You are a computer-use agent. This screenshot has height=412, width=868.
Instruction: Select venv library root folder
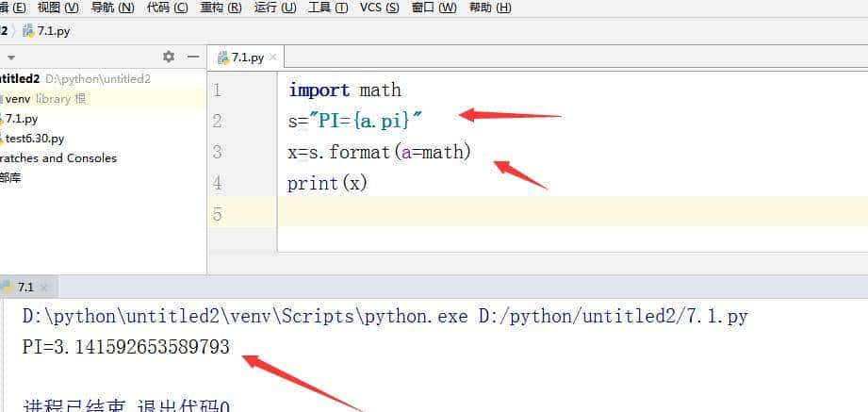pos(43,99)
